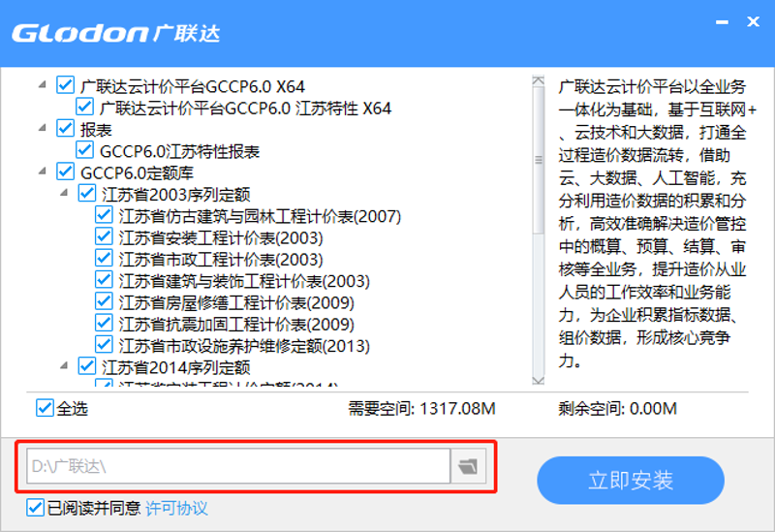Screen dimensions: 775x532
Task: Click the Glodon广联达 logo
Action: click(x=115, y=33)
